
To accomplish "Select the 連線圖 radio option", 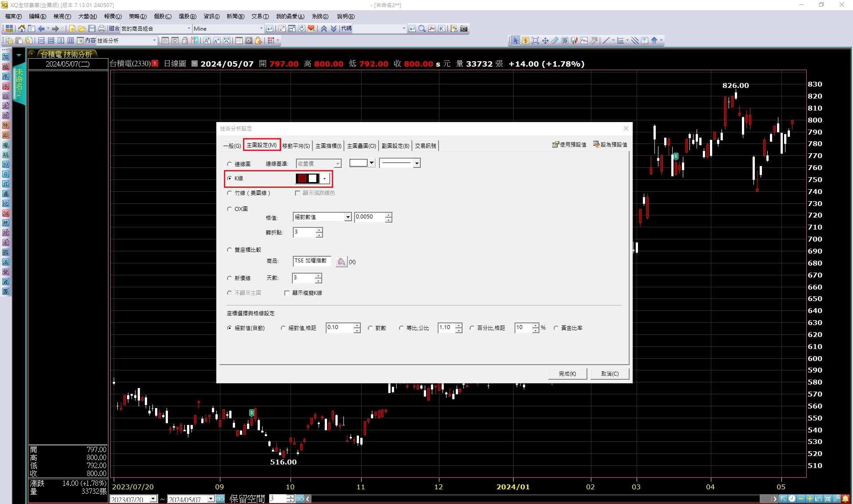I will (x=230, y=164).
